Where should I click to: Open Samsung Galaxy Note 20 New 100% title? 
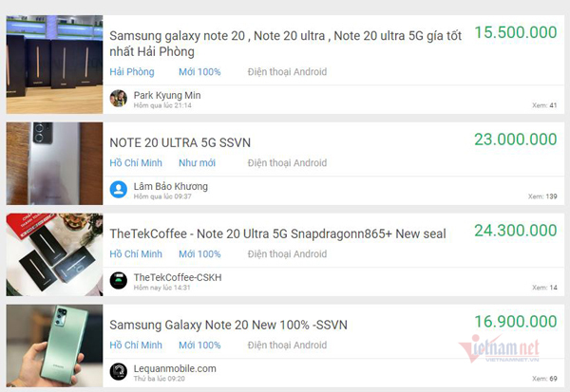[x=228, y=325]
